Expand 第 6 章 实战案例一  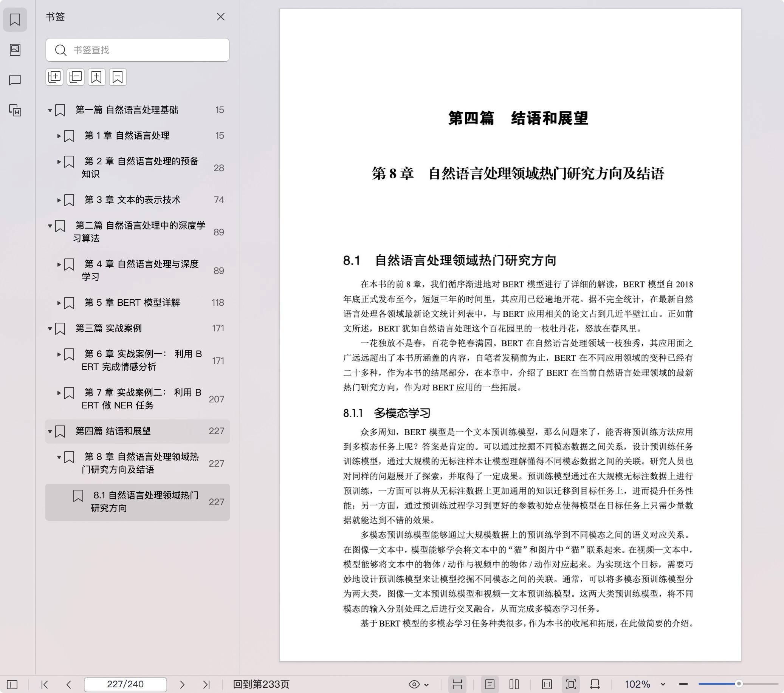click(59, 354)
